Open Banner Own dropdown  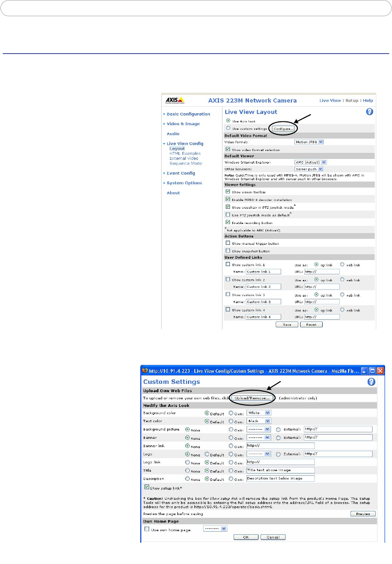259,437
